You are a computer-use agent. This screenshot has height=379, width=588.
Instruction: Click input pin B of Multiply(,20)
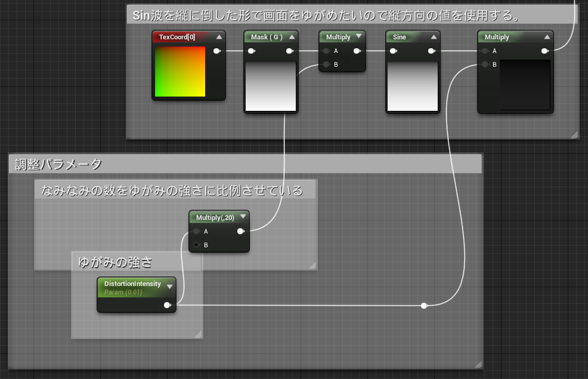click(x=197, y=245)
